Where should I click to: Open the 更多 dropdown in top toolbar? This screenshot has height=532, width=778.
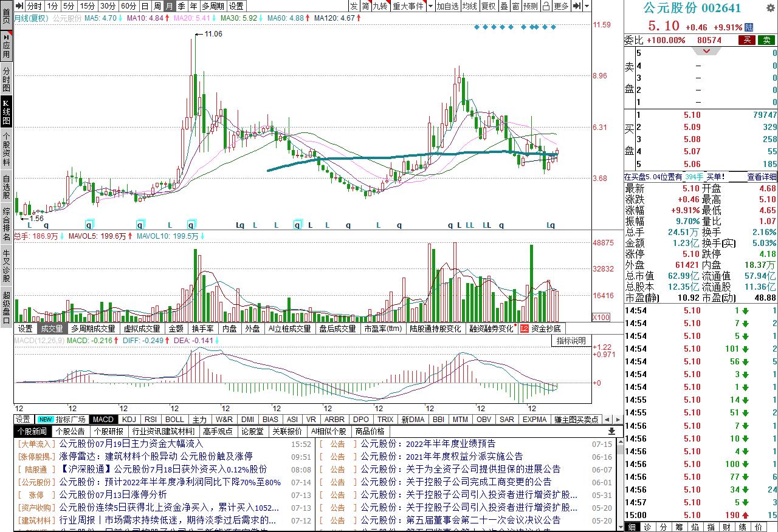560,6
